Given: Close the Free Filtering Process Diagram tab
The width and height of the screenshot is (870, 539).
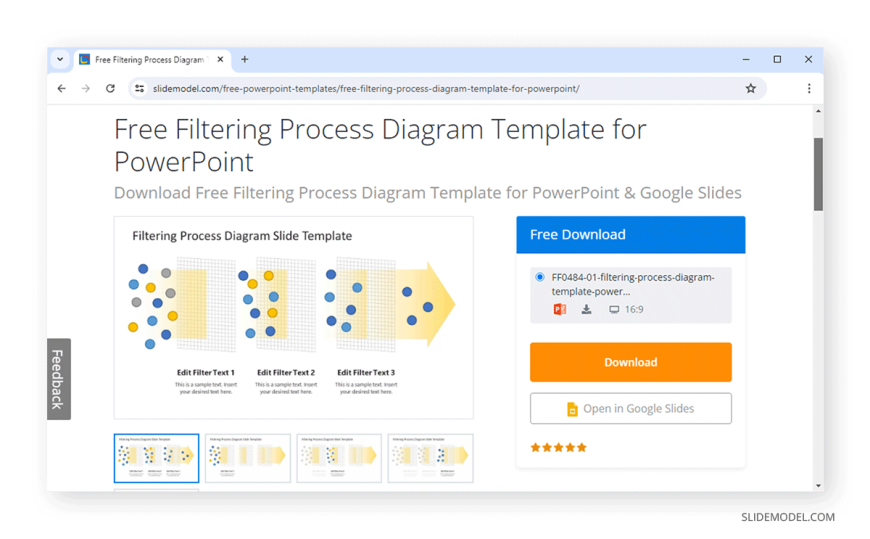Looking at the screenshot, I should tap(220, 59).
